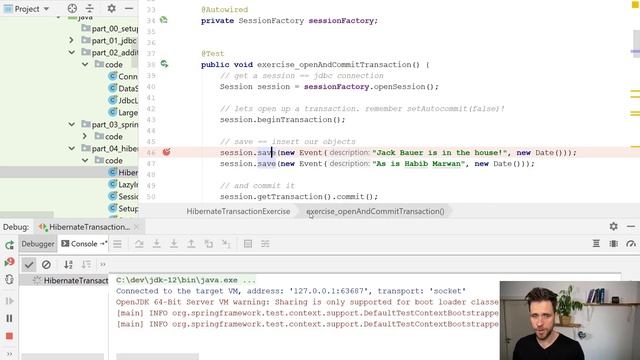This screenshot has width=640, height=360.
Task: Rerun the debug session
Action: [x=9, y=245]
